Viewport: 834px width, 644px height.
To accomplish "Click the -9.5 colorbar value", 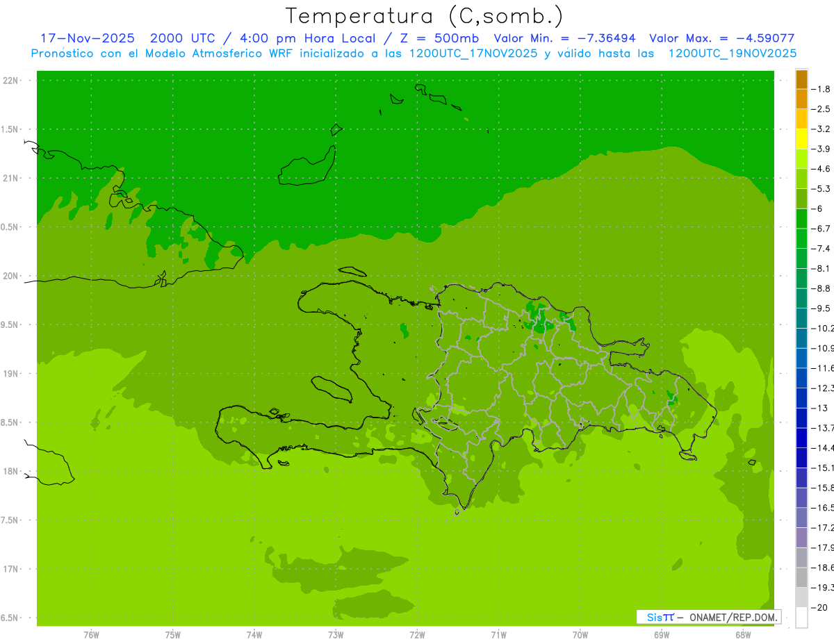I will 821,308.
